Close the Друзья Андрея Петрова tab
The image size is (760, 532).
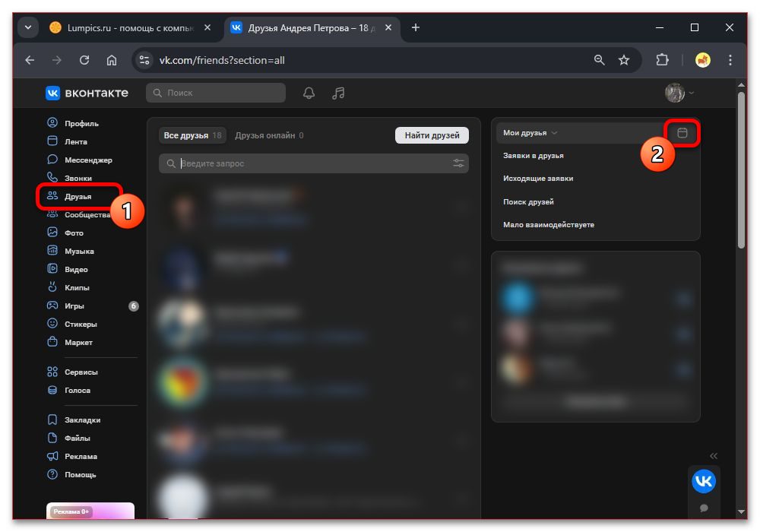click(x=388, y=27)
